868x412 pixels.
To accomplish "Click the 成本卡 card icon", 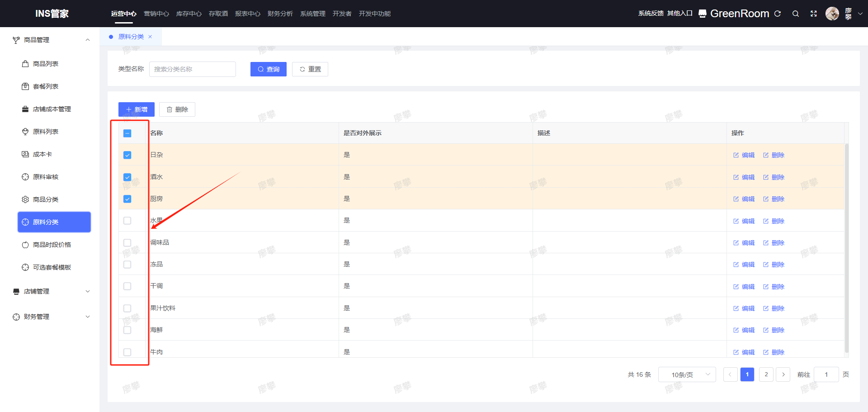I will 25,154.
